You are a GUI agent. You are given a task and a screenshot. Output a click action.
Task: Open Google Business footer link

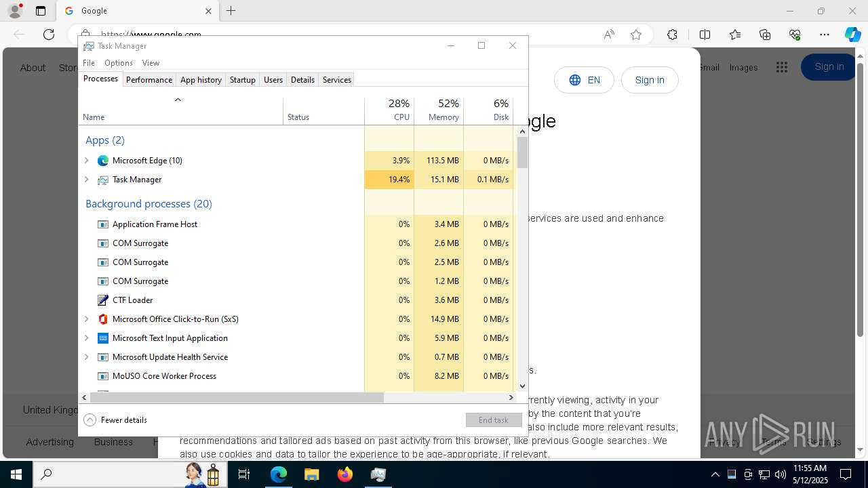point(113,442)
